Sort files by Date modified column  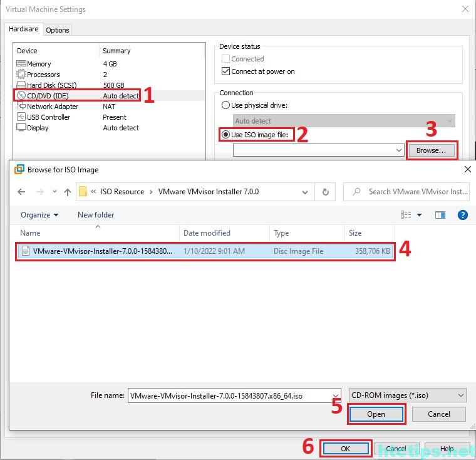pyautogui.click(x=224, y=233)
